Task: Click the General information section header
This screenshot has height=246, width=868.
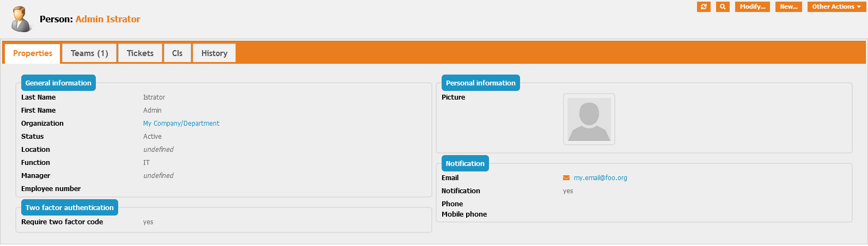Action: (x=58, y=83)
